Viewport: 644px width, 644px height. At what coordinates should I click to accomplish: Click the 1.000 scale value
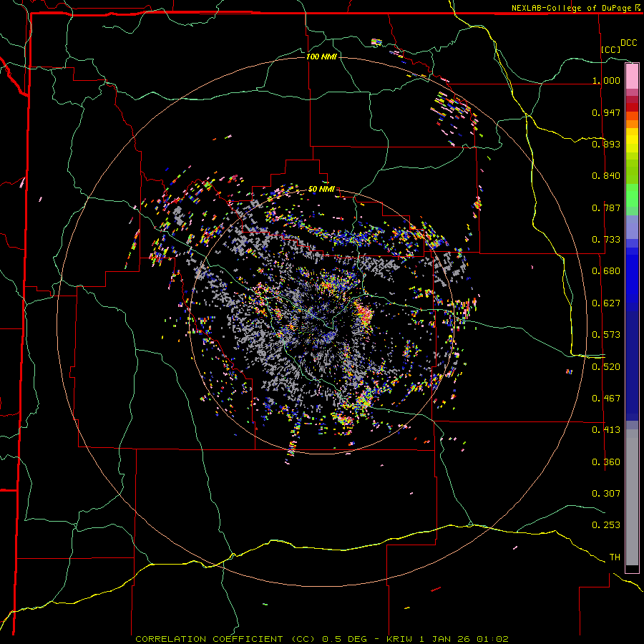606,80
